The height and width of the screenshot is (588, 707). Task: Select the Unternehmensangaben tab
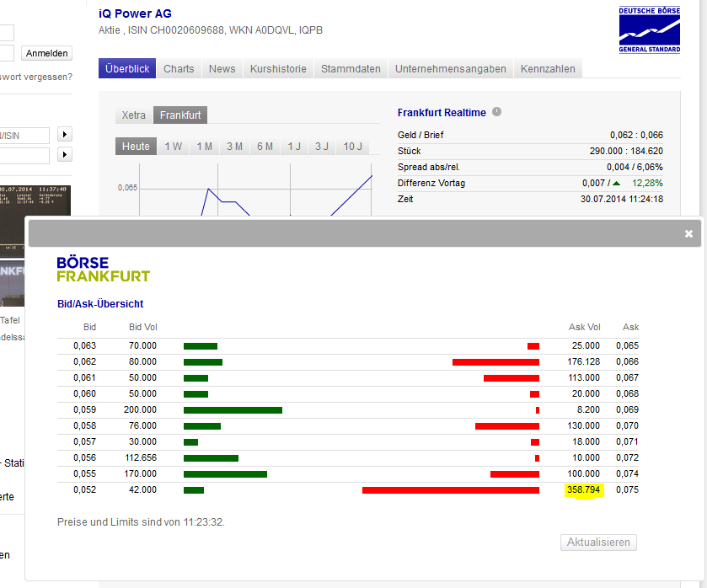(451, 68)
